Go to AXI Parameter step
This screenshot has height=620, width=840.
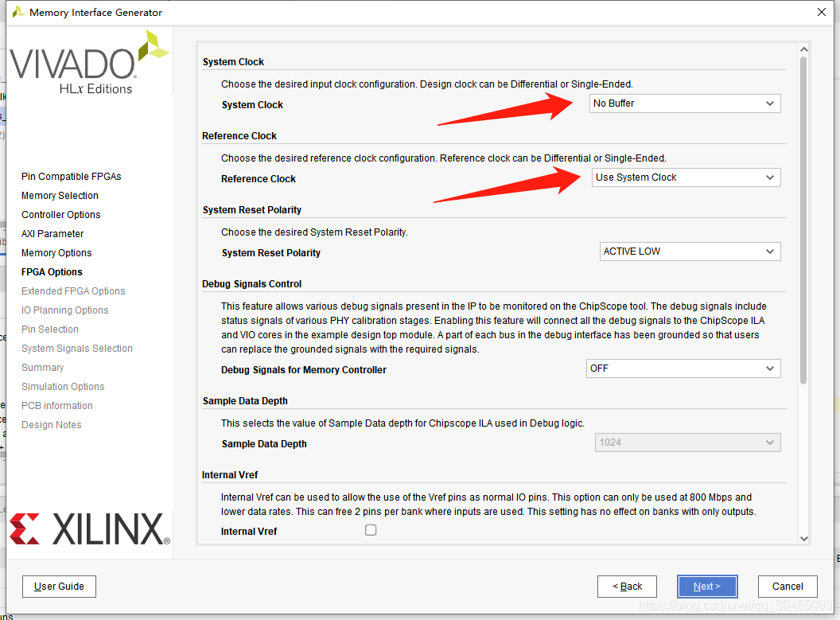pyautogui.click(x=52, y=234)
